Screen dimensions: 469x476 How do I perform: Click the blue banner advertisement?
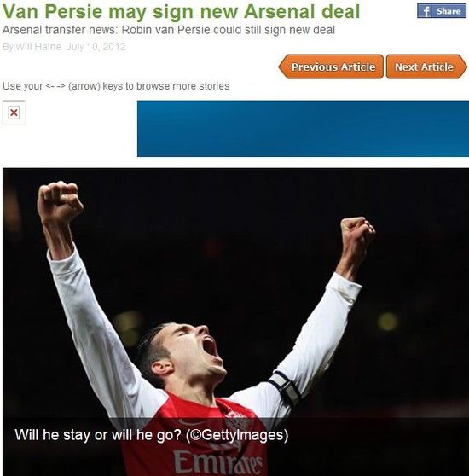tap(303, 129)
